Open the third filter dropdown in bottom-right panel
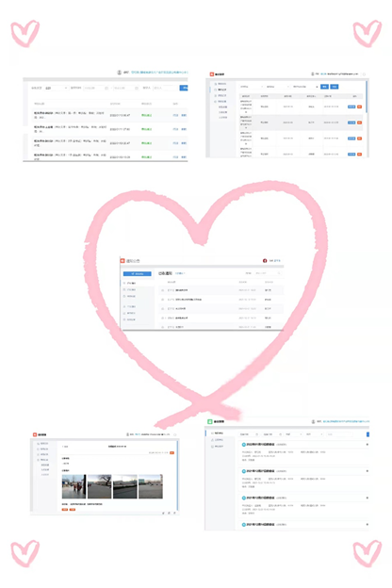The image size is (392, 588). click(x=293, y=434)
